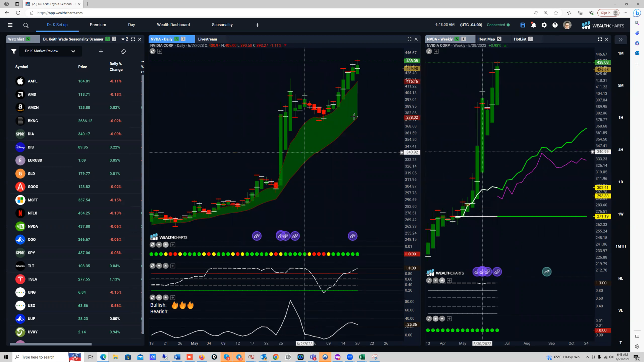Click the watchlist eraser icon
The width and height of the screenshot is (644, 362).
(123, 51)
